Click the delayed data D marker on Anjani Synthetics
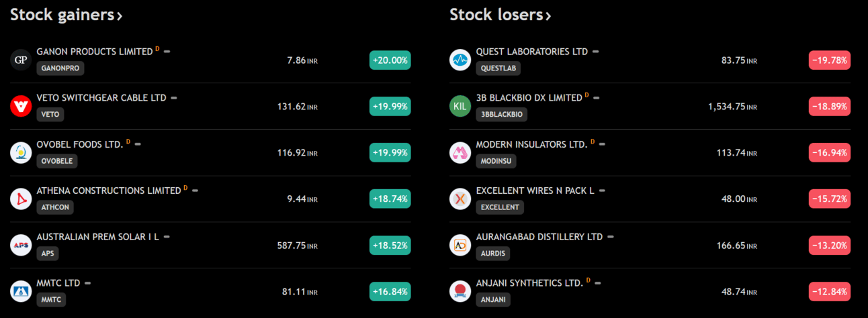This screenshot has width=868, height=318. point(587,280)
